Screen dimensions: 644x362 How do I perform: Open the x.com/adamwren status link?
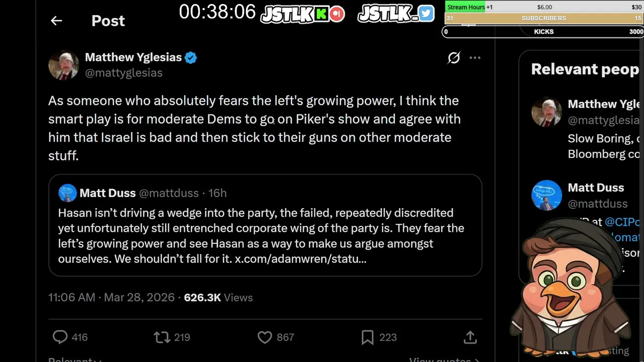pyautogui.click(x=300, y=259)
